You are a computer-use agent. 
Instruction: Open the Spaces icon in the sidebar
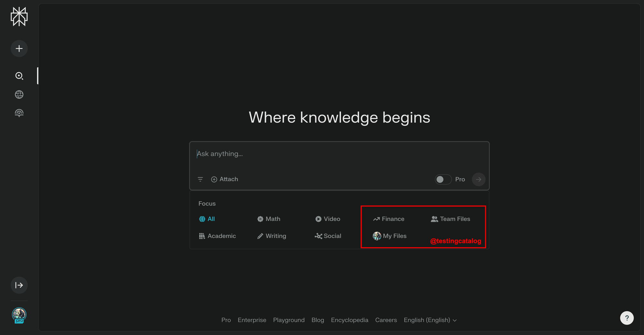19,113
